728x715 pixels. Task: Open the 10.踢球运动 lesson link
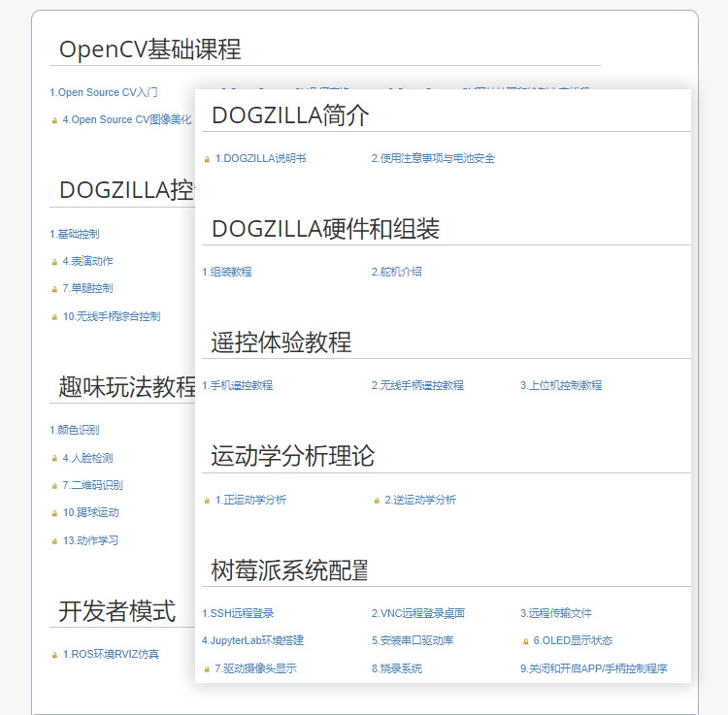(91, 512)
